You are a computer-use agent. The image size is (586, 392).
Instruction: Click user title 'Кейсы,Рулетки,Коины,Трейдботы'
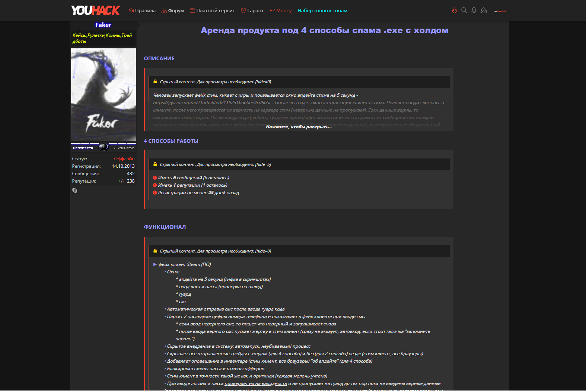point(102,38)
